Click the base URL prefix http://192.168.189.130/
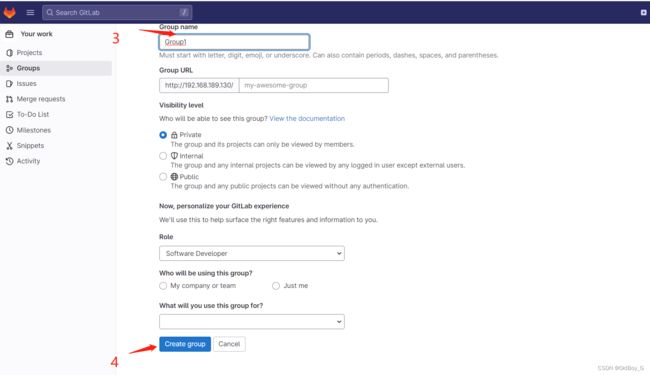 [x=199, y=85]
